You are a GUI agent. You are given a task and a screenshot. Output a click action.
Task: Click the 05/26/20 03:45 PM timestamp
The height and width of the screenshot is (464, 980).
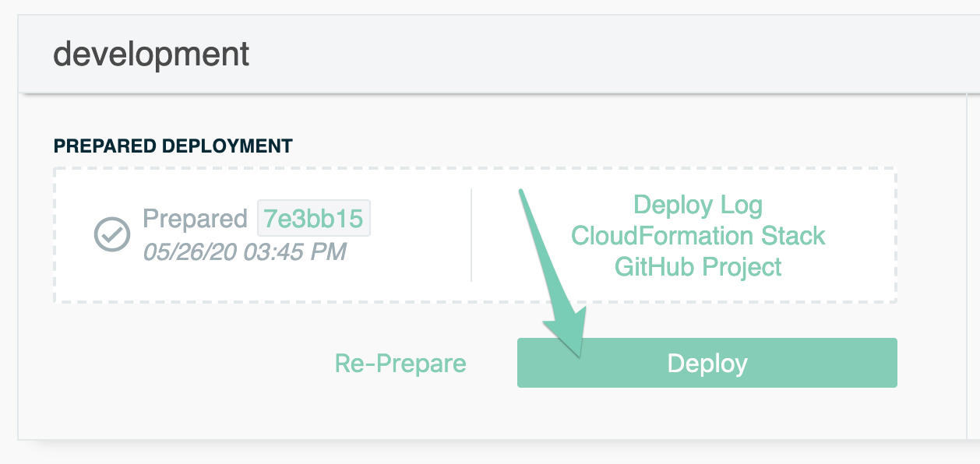click(245, 252)
